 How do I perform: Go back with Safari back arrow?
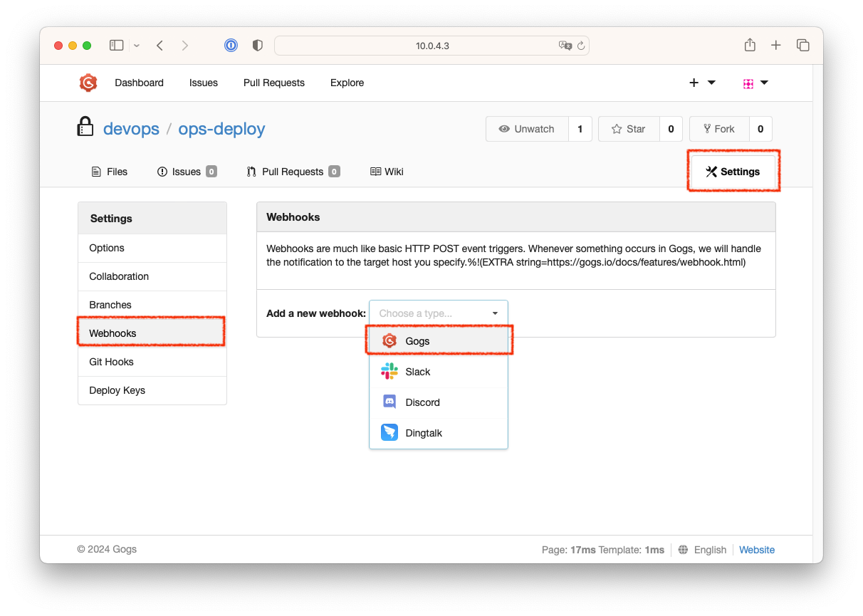pyautogui.click(x=160, y=46)
